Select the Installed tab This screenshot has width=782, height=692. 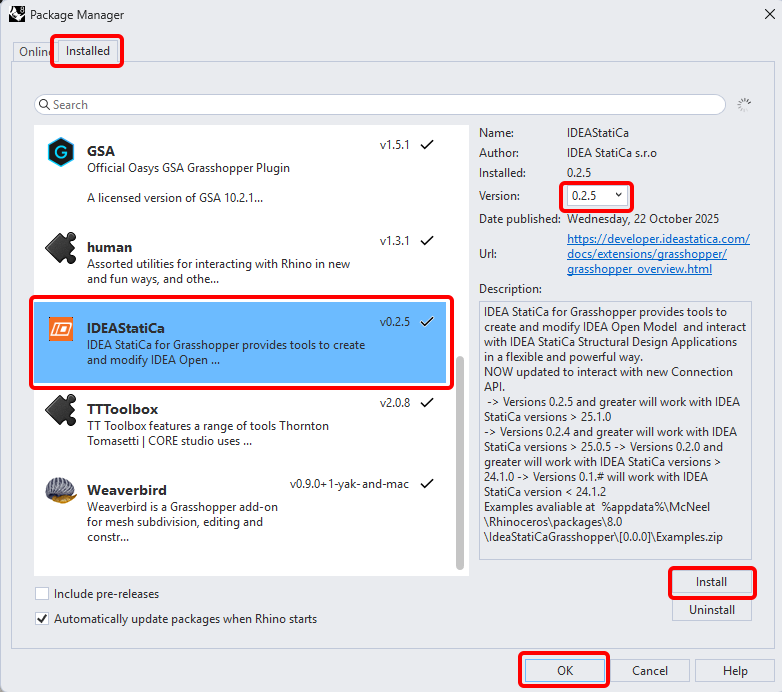point(87,51)
